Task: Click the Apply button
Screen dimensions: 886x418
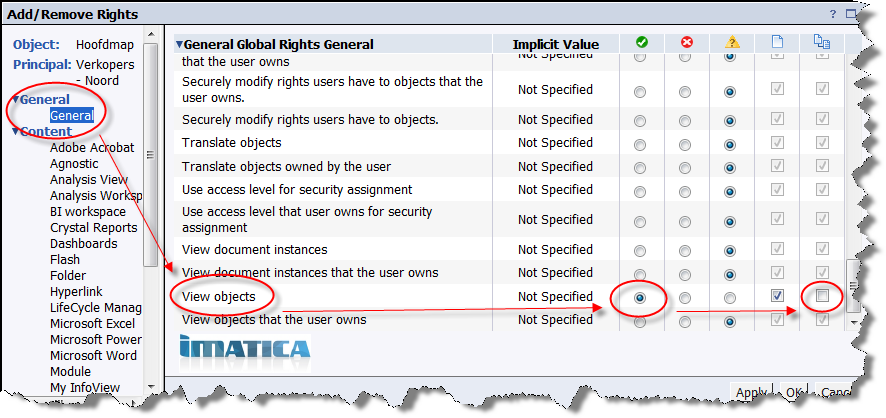Action: 751,393
